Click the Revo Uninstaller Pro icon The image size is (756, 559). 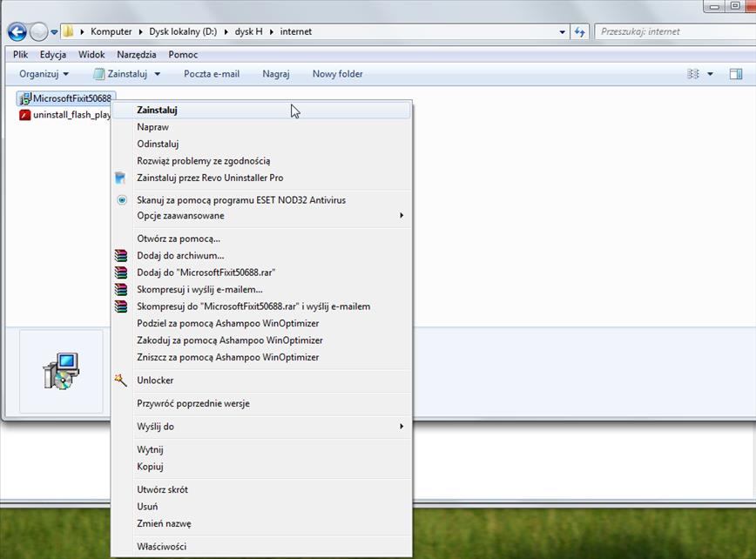pyautogui.click(x=120, y=178)
